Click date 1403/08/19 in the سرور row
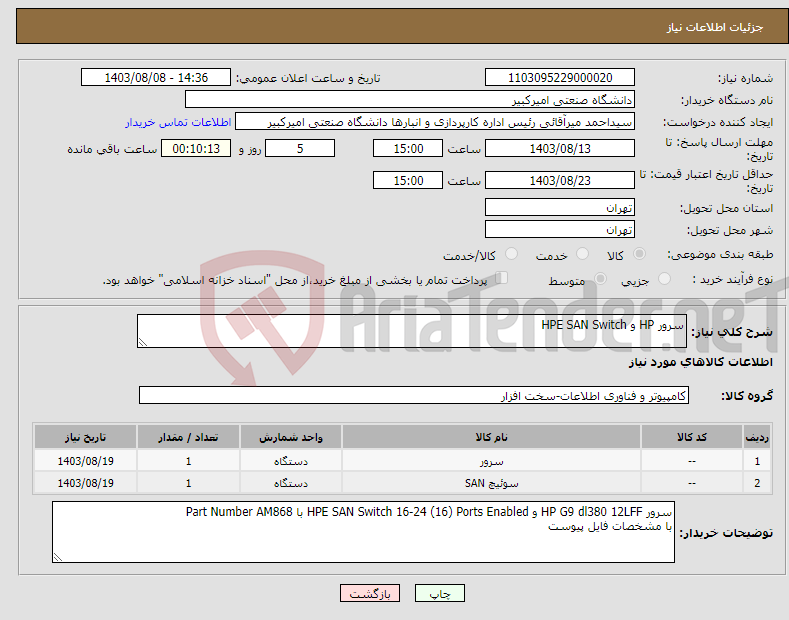 click(86, 460)
